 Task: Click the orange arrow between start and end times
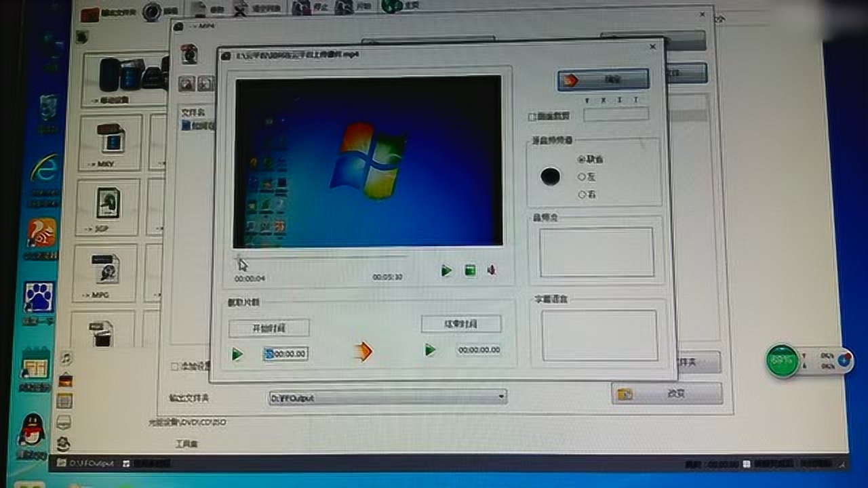coord(364,351)
